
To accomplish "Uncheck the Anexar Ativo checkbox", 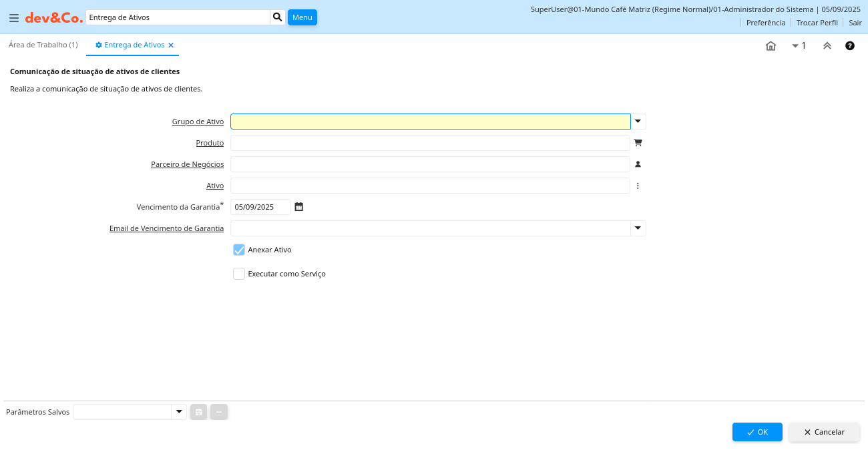I will coord(239,250).
